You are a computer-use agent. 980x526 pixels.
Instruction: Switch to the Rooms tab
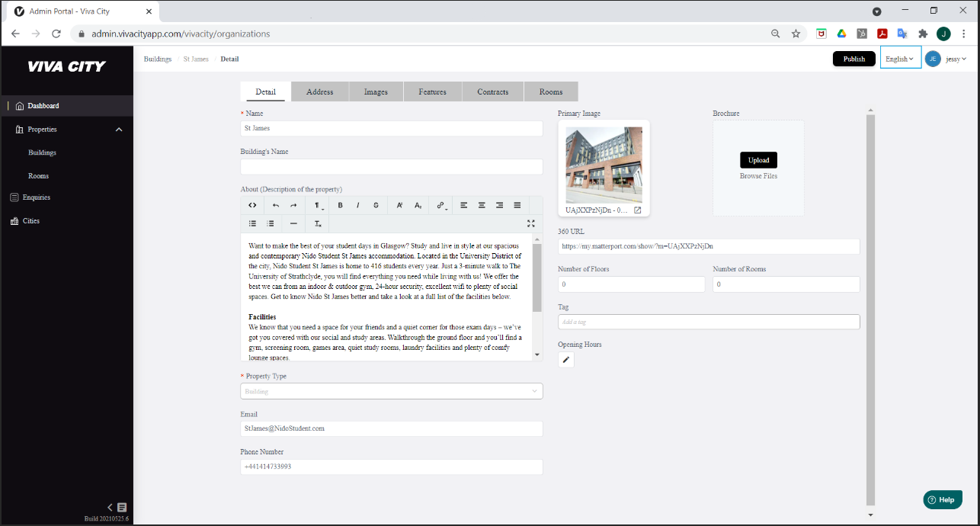click(551, 91)
